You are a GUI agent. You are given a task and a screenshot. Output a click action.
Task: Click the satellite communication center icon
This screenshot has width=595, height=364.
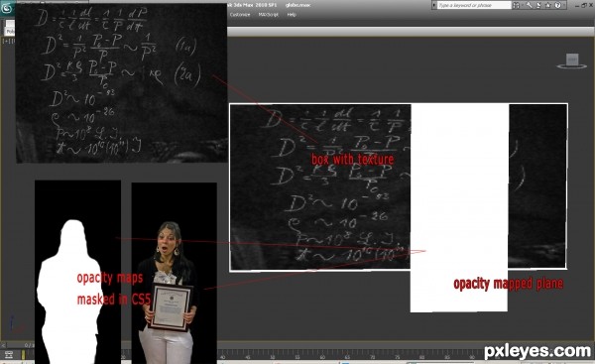tap(538, 5)
